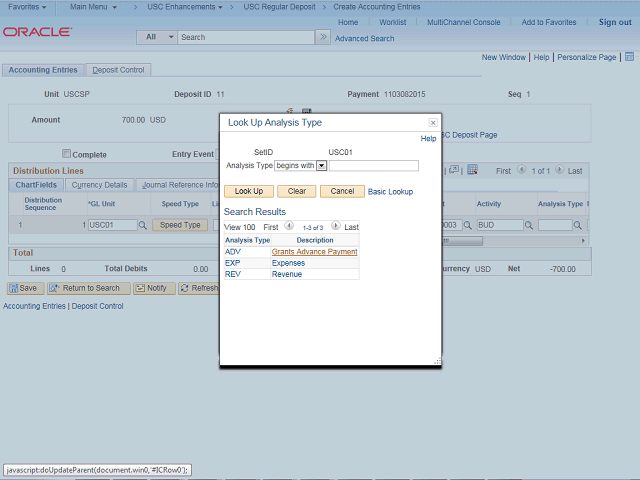Click the Refresh button

click(x=199, y=288)
